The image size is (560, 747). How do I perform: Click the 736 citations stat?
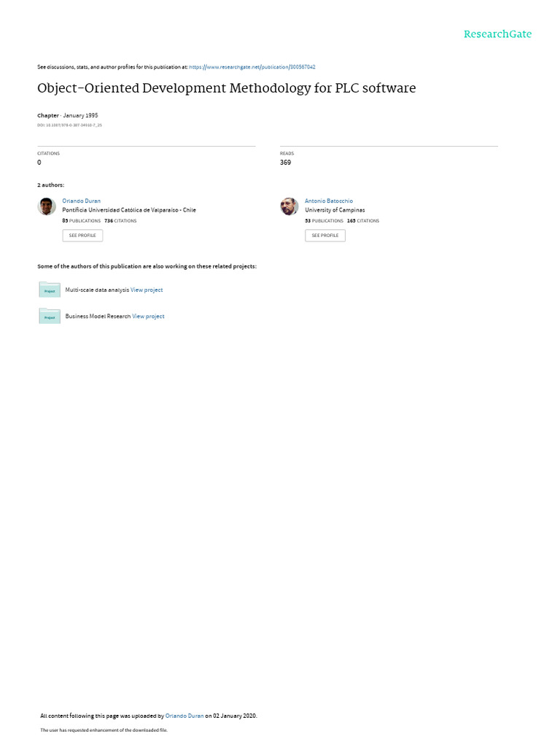[x=120, y=220]
